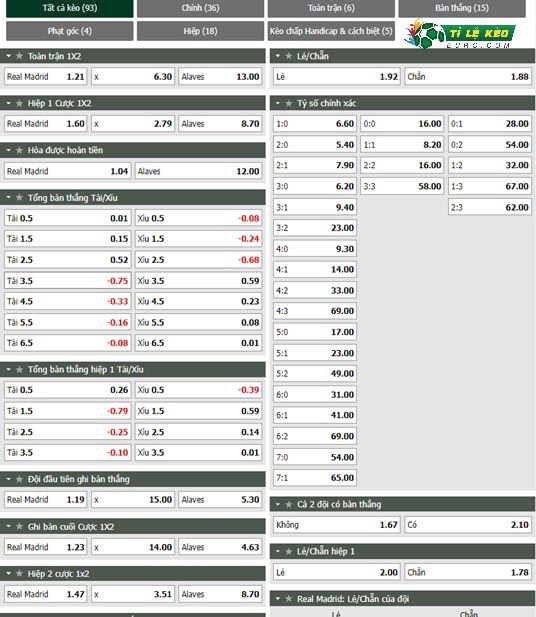This screenshot has height=617, width=536.
Task: Choose first-half Xỉu 0.5 at -0.39
Action: tap(198, 390)
